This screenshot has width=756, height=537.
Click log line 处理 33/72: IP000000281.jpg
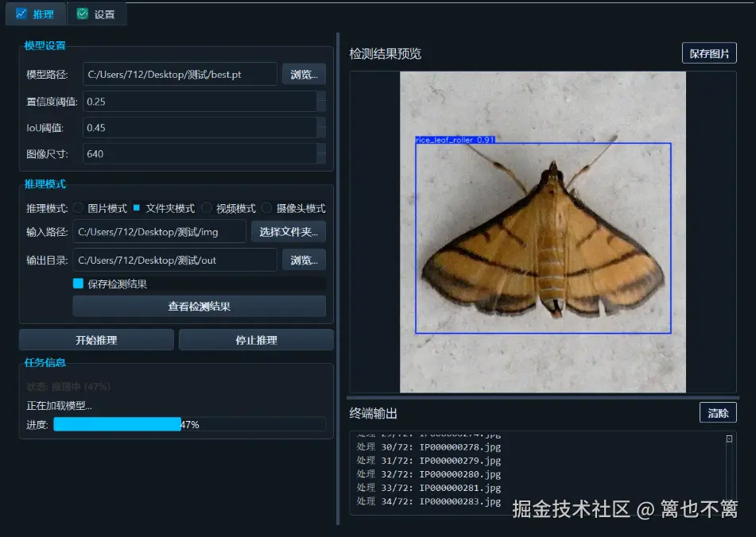pyautogui.click(x=428, y=488)
